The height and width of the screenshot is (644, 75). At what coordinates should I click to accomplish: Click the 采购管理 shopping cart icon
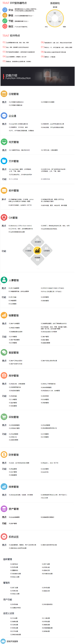click(x=4, y=417)
